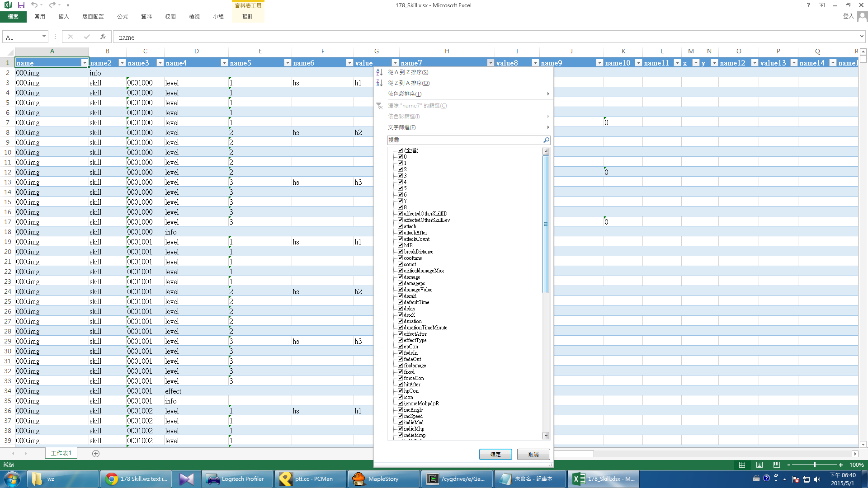This screenshot has width=868, height=488.
Task: Uncheck the hpCon filter checkbox
Action: (400, 391)
